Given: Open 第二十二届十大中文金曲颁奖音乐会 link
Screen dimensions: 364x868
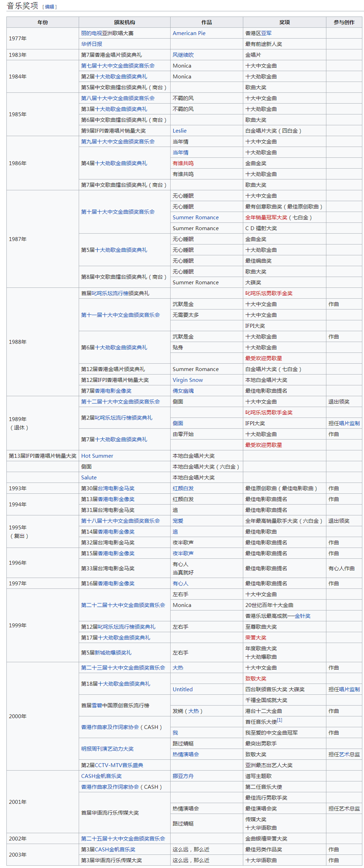Looking at the screenshot, I should click(123, 605).
